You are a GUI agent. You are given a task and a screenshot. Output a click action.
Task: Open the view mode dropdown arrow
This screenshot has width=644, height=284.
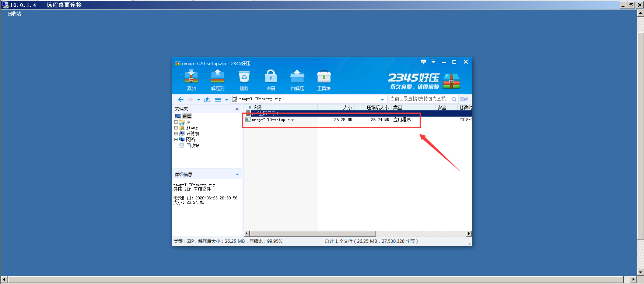(x=227, y=100)
